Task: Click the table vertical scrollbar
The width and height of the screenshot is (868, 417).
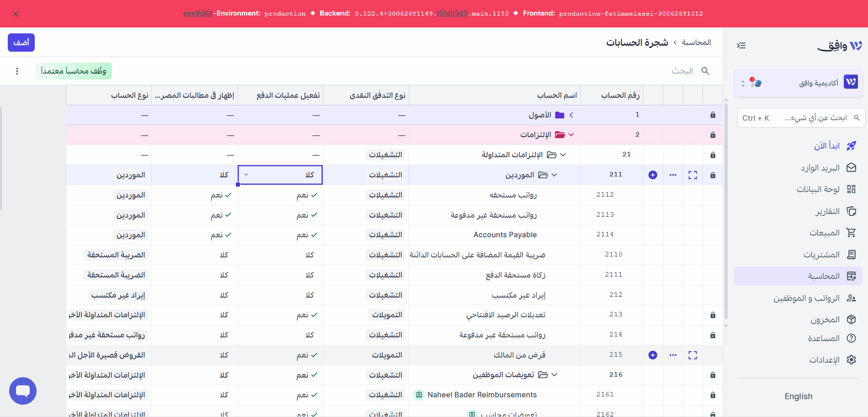Action: coord(726,210)
